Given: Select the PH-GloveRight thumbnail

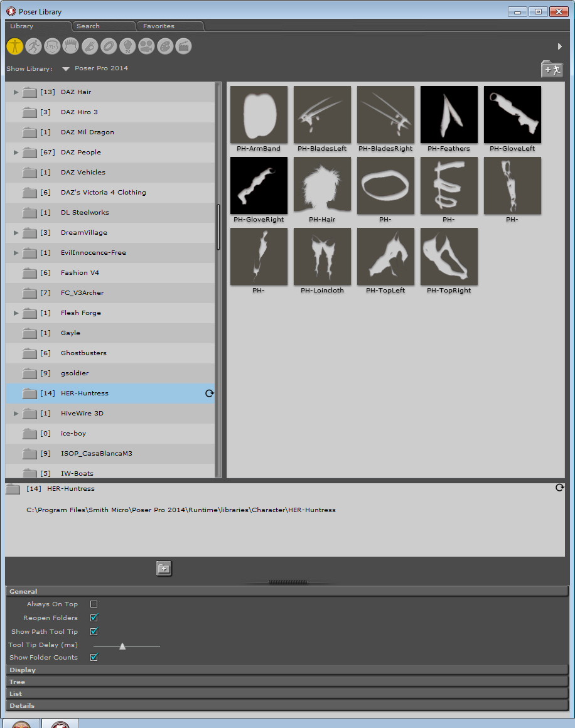Looking at the screenshot, I should [259, 186].
